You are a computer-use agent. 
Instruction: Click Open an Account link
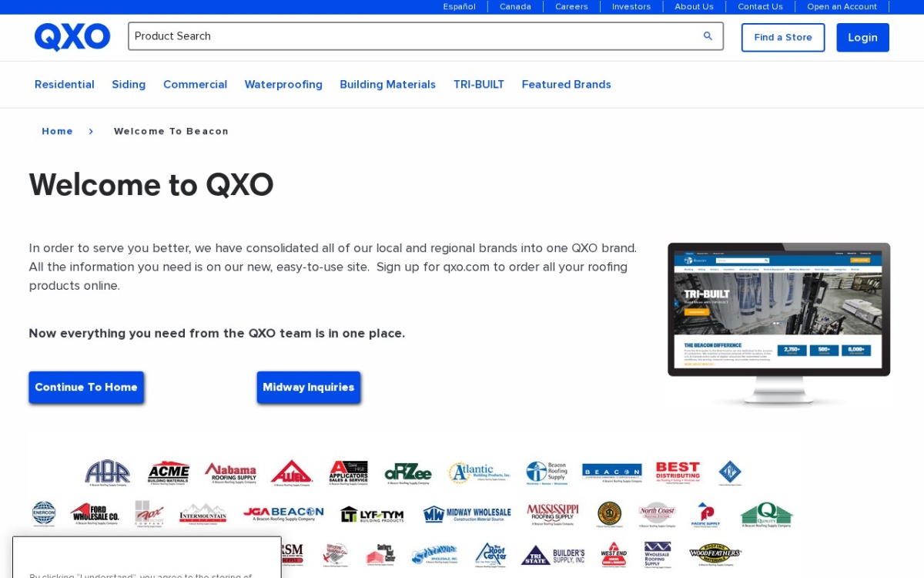[842, 7]
